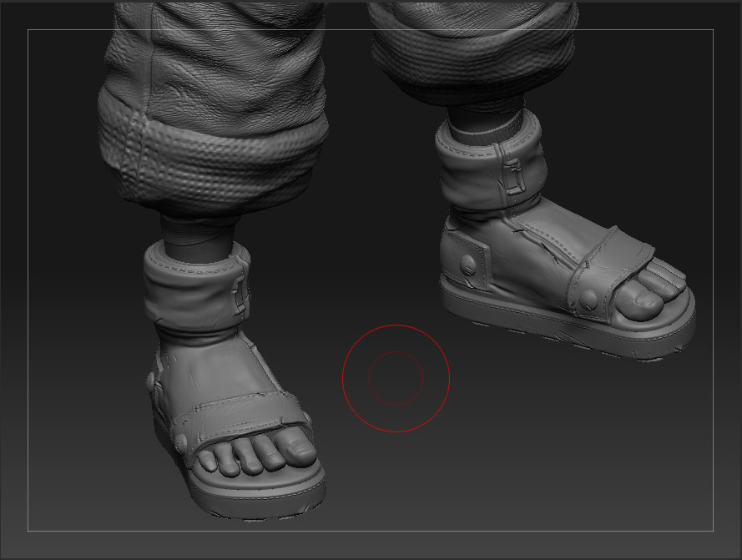Click the round rivet on the rear sandal's heel panel
The width and height of the screenshot is (742, 560).
468,265
